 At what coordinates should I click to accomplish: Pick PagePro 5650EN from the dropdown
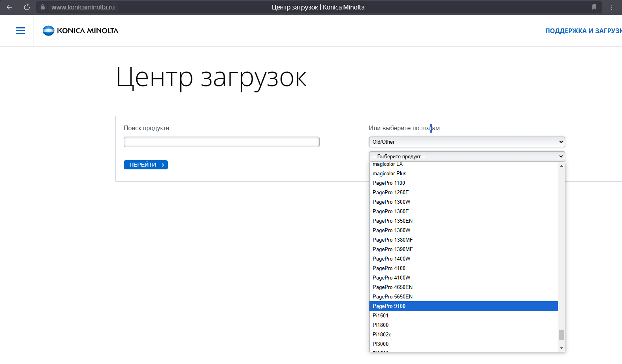pyautogui.click(x=464, y=296)
